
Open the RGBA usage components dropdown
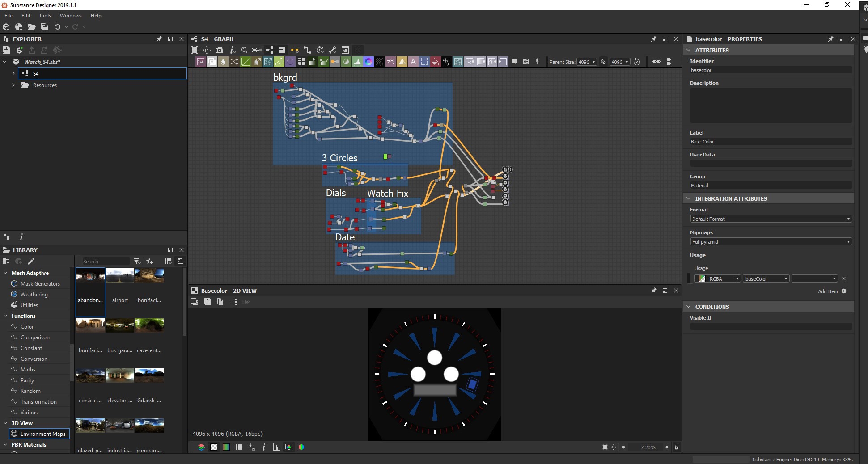[x=717, y=279]
